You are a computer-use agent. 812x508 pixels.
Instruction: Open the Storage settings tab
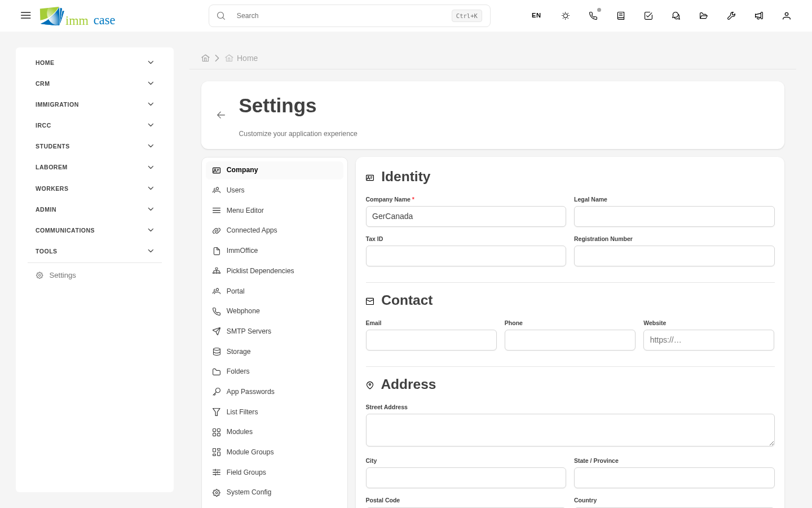275,352
